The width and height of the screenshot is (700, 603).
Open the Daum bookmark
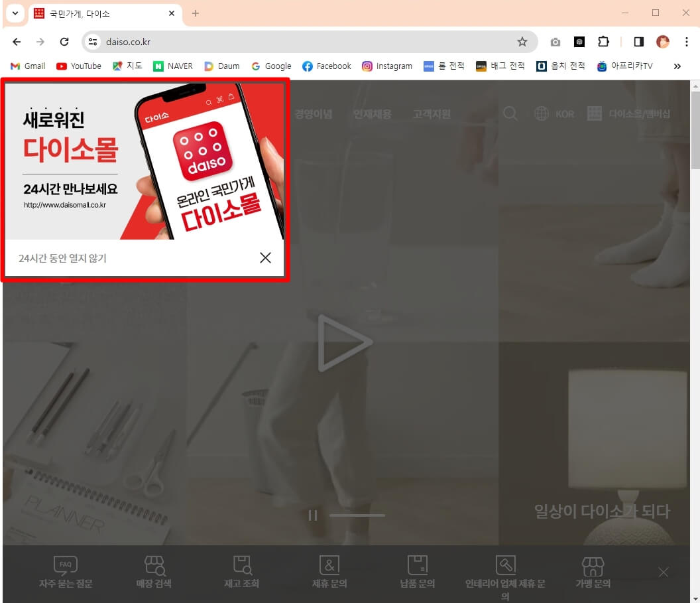click(221, 66)
